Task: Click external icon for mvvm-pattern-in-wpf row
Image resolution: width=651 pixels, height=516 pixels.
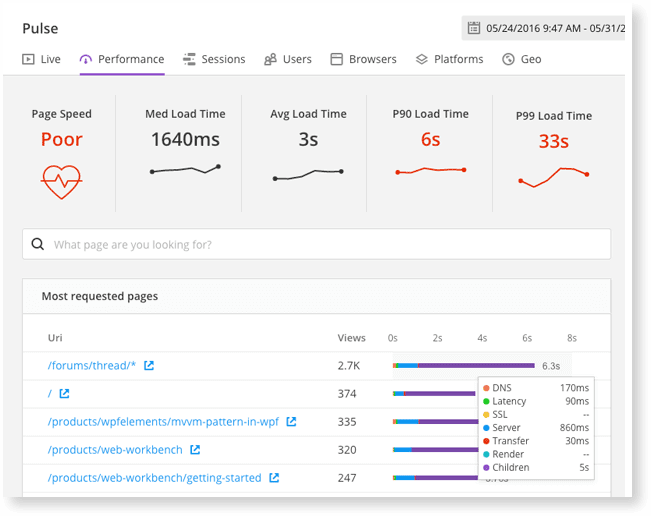Action: 291,421
